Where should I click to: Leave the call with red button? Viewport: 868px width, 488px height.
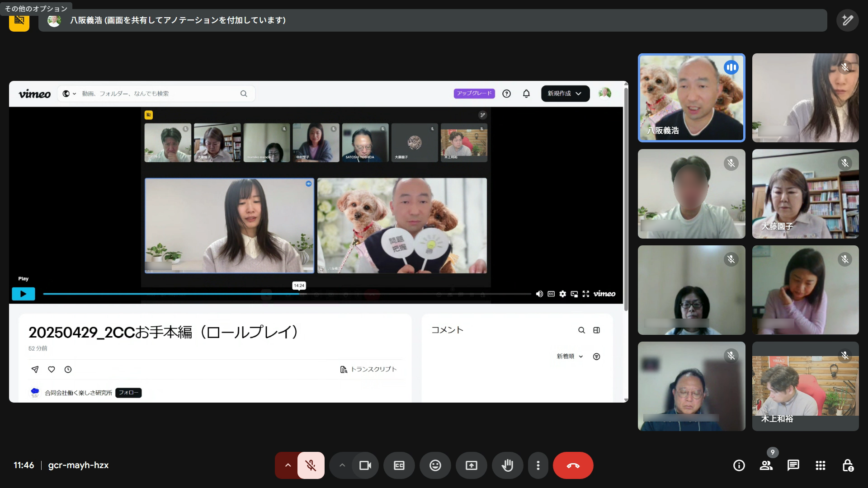[573, 465]
